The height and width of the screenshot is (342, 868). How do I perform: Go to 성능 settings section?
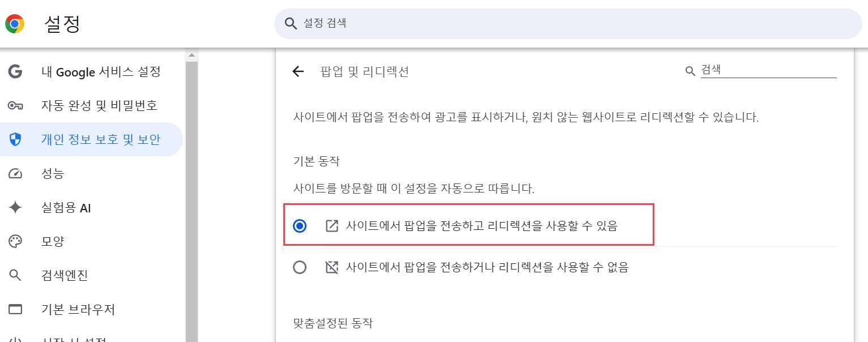tap(53, 174)
